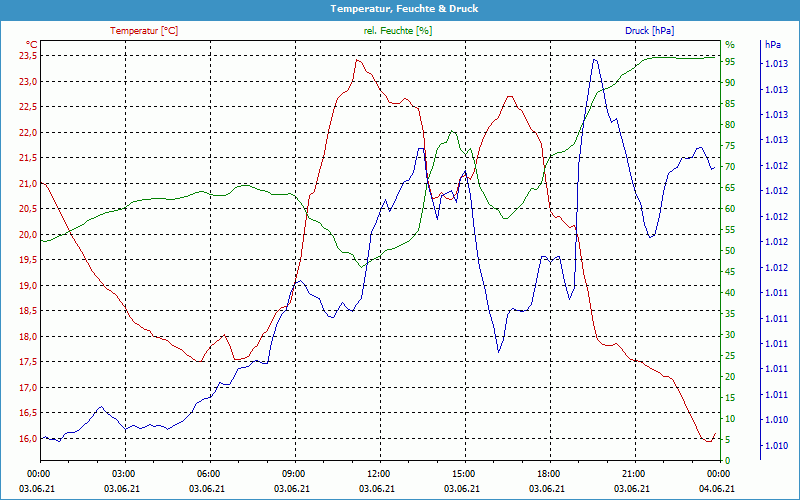The height and width of the screenshot is (500, 800).
Task: Click the 03:00 time axis label
Action: 122,473
